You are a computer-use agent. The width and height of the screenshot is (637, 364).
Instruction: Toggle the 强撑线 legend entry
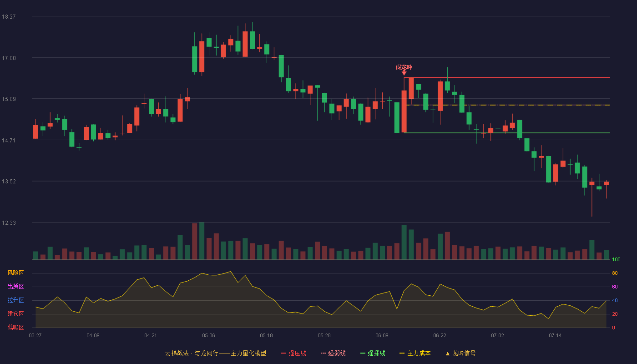(373, 353)
